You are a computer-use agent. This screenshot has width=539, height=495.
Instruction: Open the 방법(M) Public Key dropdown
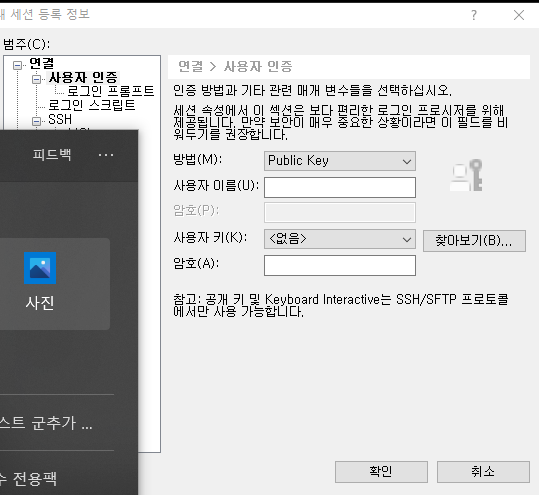pos(340,161)
